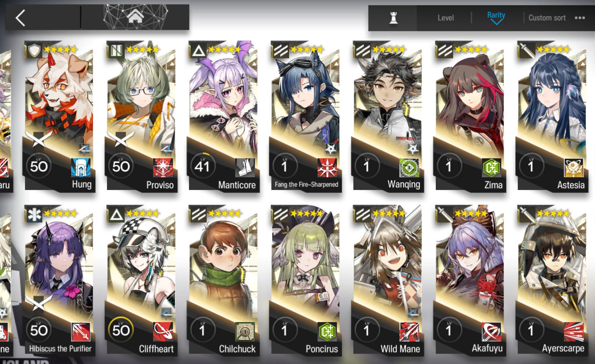The image size is (595, 364).
Task: Click the Cliffheart name label
Action: click(x=156, y=349)
